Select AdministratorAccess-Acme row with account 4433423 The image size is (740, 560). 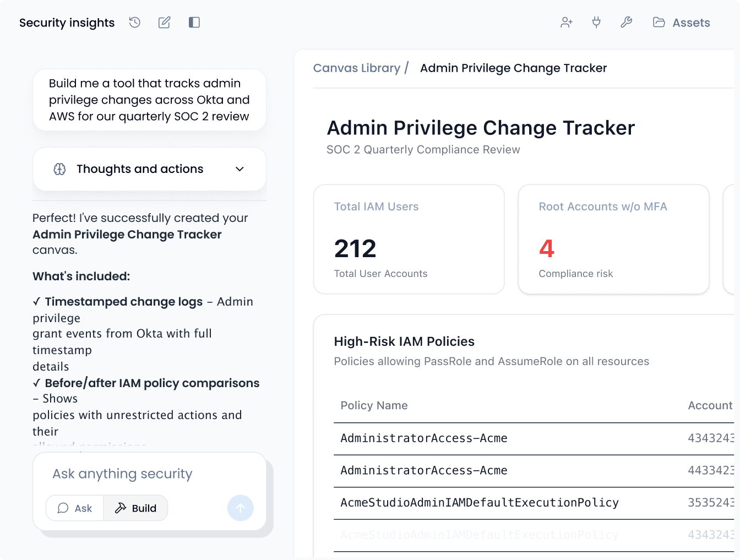[x=534, y=471]
